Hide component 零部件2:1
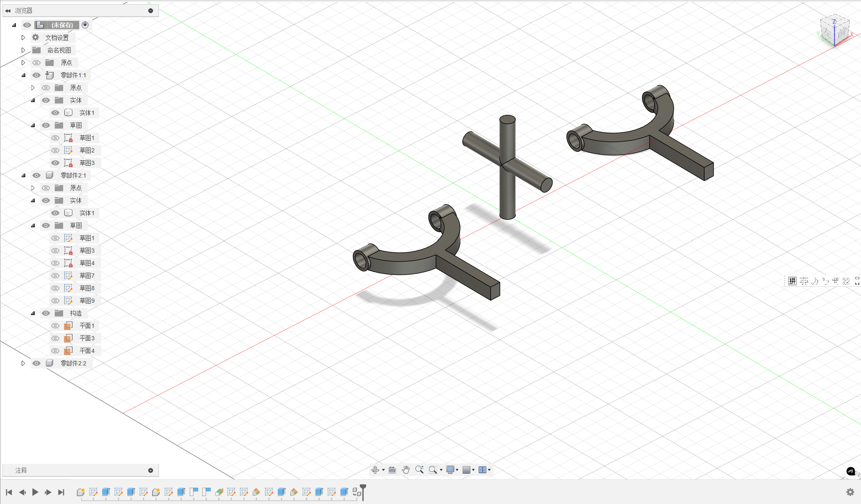 click(x=37, y=175)
